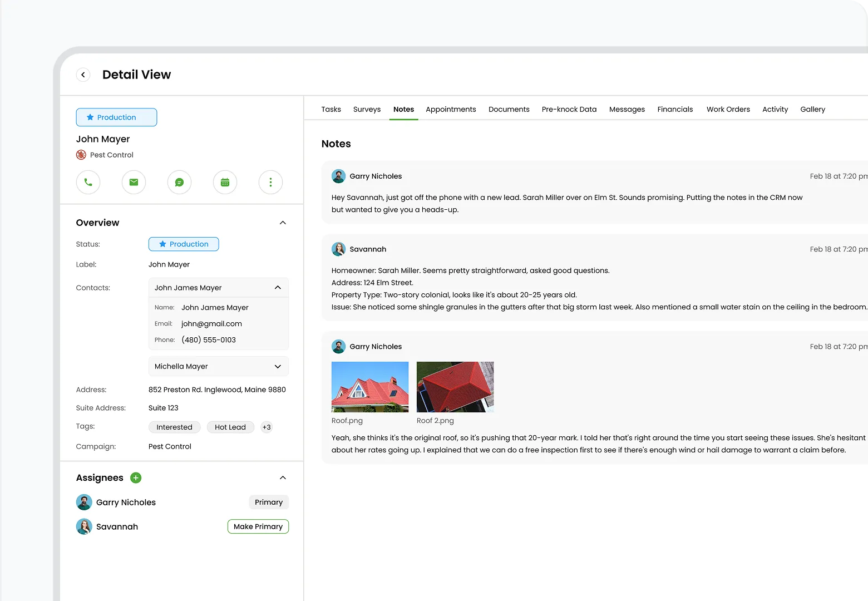Viewport: 868px width, 601px height.
Task: Show the +3 hidden tags
Action: (267, 427)
